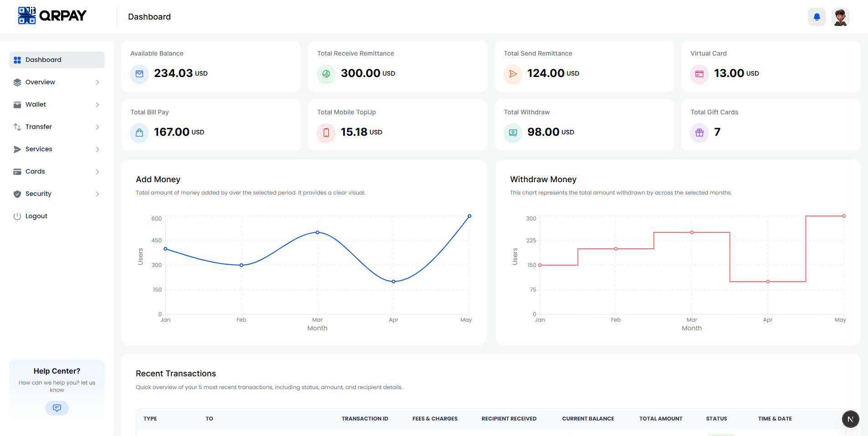
Task: Open the profile avatar picture
Action: click(x=841, y=16)
